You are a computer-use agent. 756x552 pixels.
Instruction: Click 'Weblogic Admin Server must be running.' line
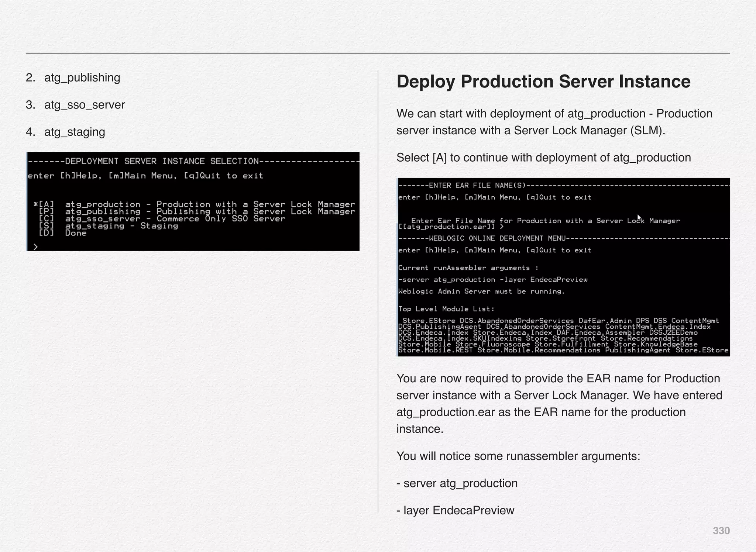(x=482, y=291)
